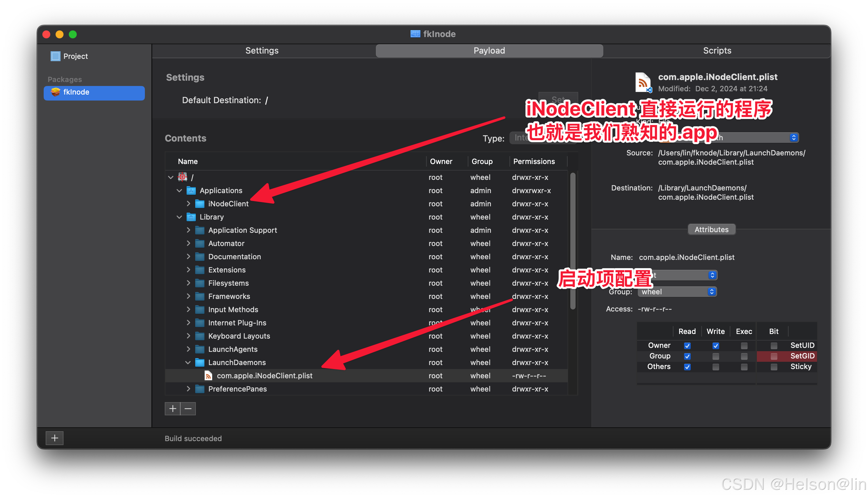Viewport: 868px width, 498px height.
Task: Click the Keyboard Layouts folder icon
Action: coord(199,336)
